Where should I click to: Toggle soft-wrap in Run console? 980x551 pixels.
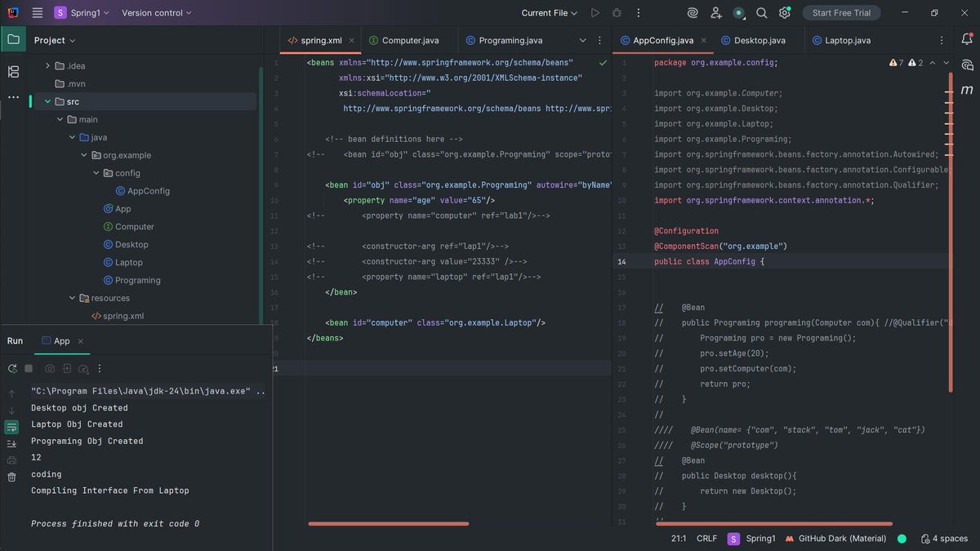[11, 427]
